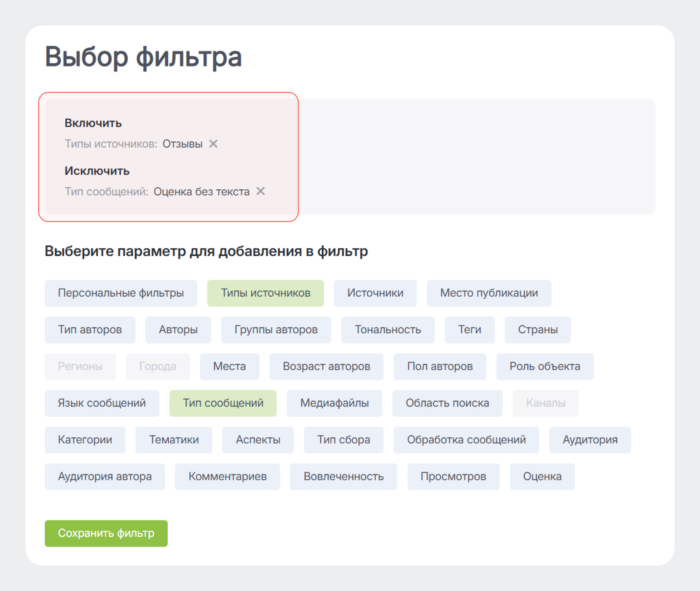Viewport: 700px width, 591px height.
Task: Add the Аудитория автора parameter
Action: (x=105, y=476)
